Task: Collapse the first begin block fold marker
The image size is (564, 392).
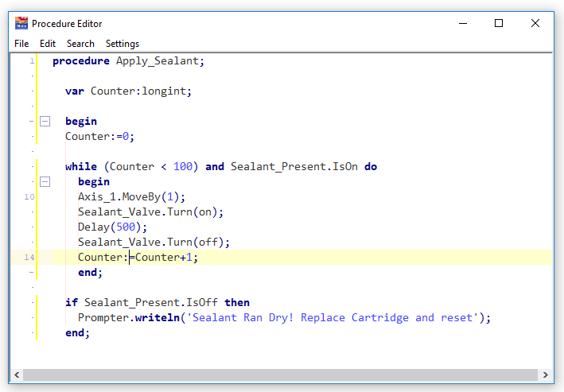Action: coord(45,122)
